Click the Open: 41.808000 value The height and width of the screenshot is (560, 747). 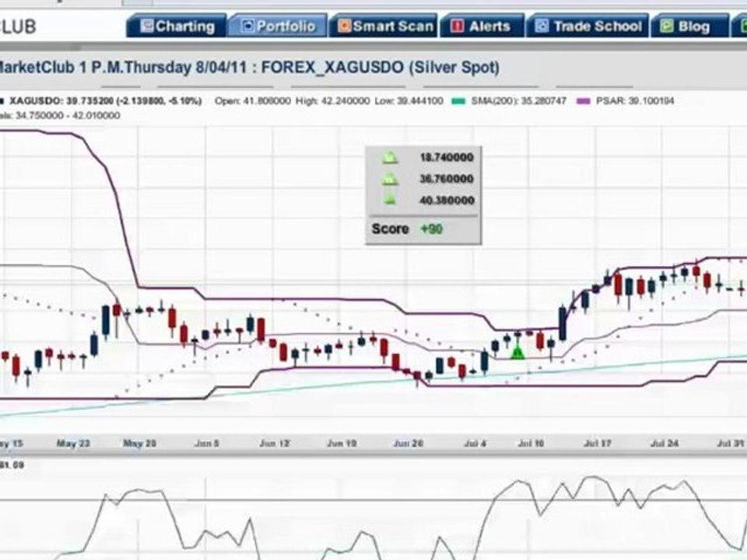pos(252,101)
